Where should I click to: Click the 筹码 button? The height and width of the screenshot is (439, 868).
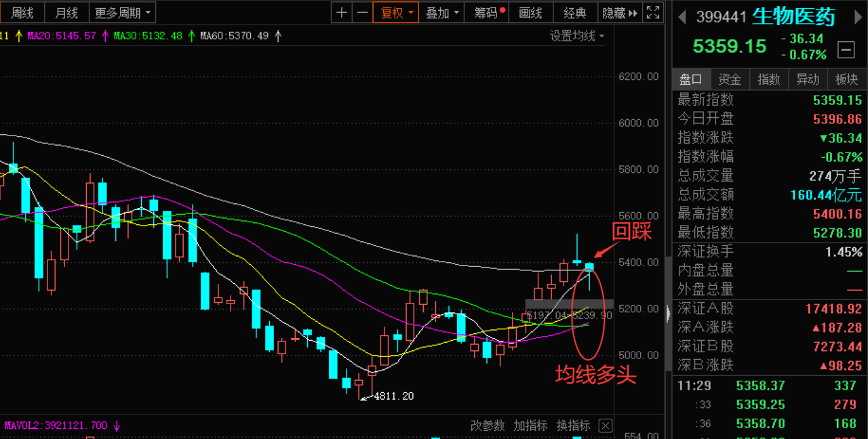[488, 12]
